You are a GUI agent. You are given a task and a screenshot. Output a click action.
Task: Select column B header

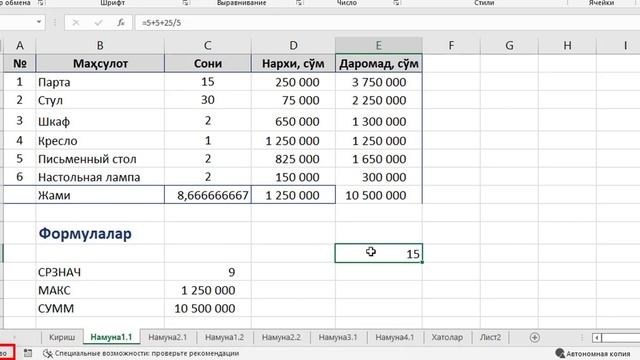(x=100, y=45)
